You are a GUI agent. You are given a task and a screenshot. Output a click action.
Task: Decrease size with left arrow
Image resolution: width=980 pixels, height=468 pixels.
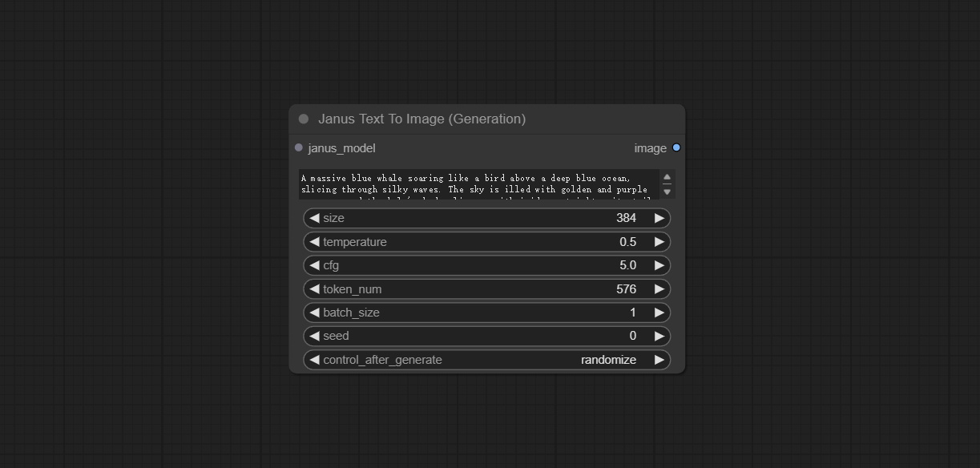pos(314,218)
